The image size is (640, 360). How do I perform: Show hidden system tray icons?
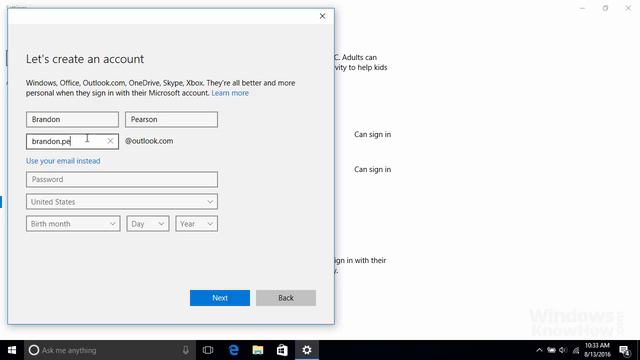539,350
